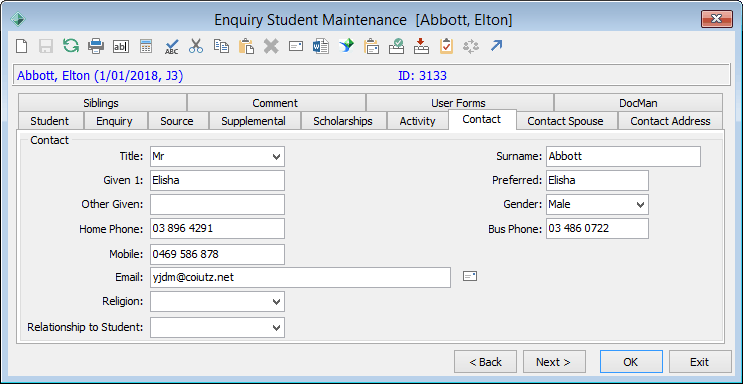Run spell check with ABC checkmark icon
The width and height of the screenshot is (743, 384).
pos(171,46)
